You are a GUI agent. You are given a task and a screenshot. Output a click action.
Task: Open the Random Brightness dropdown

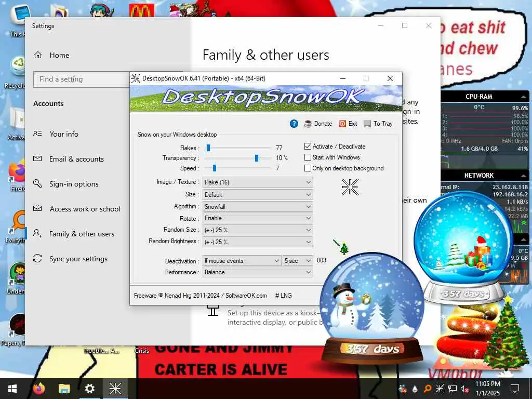pos(258,242)
